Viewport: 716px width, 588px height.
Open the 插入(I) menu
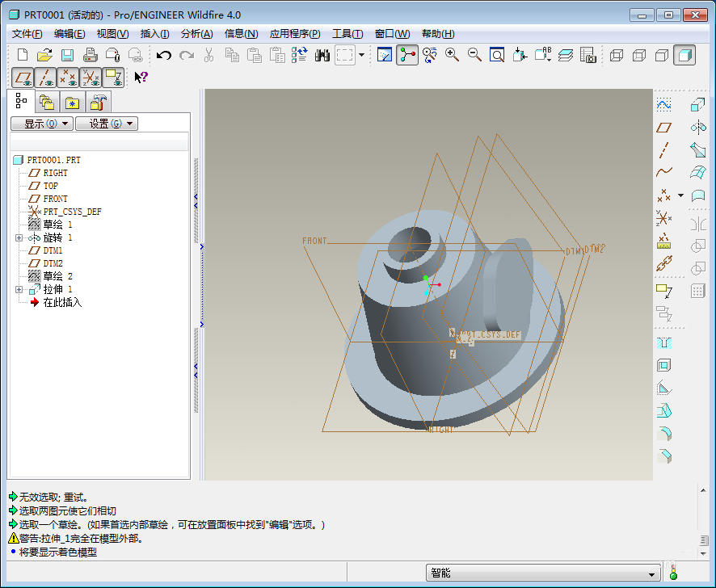pos(155,34)
